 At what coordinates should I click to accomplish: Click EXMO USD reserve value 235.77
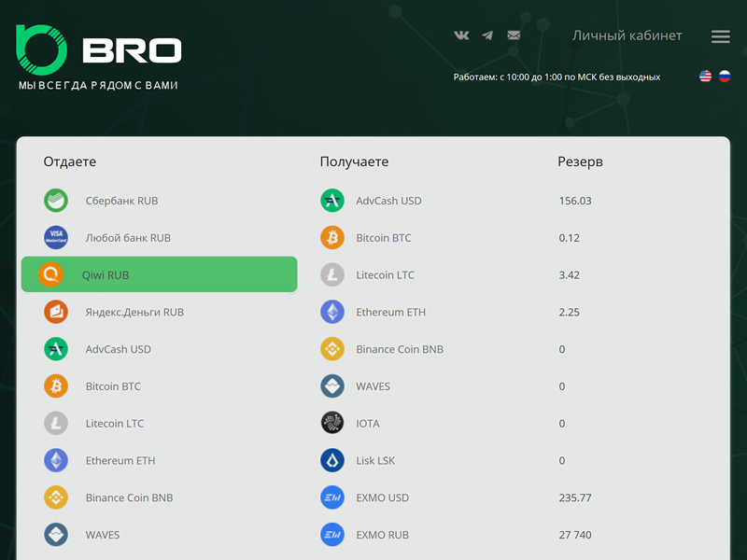(575, 498)
